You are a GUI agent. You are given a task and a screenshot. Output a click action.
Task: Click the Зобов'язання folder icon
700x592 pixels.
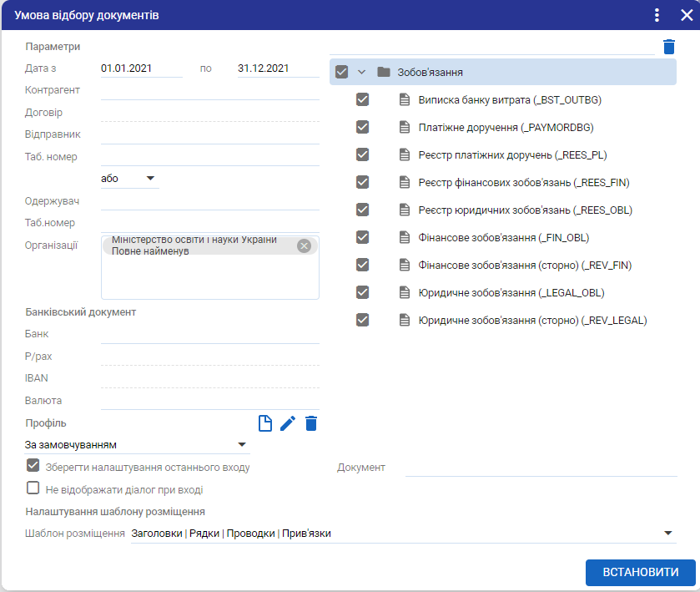pyautogui.click(x=384, y=72)
